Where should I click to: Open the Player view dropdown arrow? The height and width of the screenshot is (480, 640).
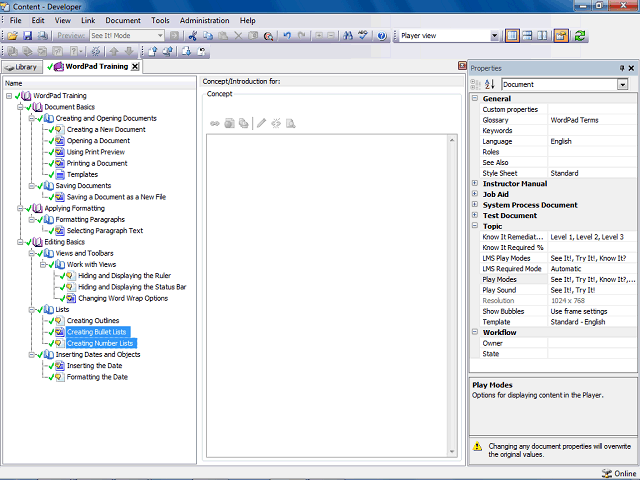[x=494, y=36]
